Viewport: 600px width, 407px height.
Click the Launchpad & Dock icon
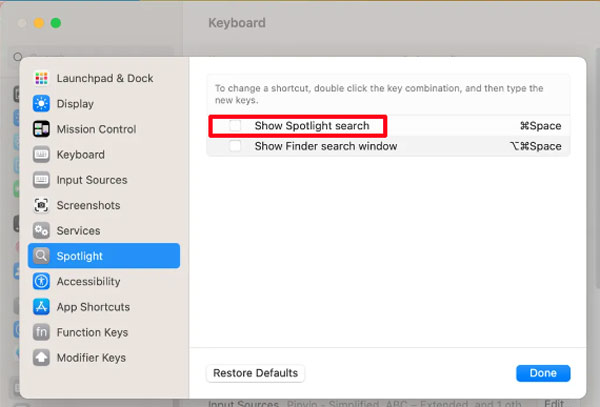[41, 78]
